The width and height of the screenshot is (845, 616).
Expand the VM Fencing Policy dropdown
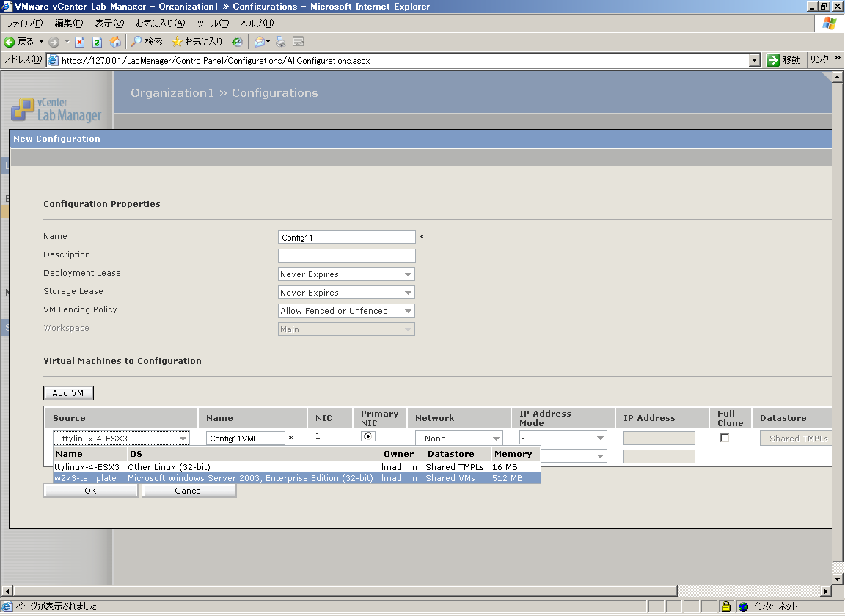[x=346, y=311]
